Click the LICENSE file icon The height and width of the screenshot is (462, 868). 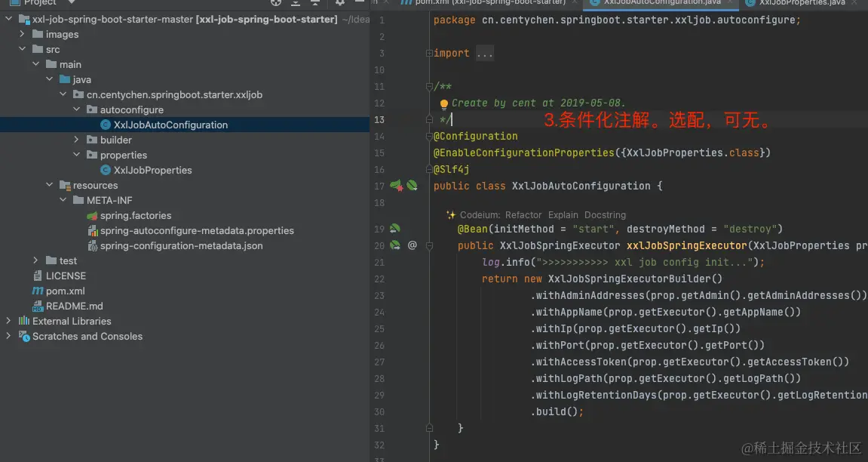tap(38, 276)
